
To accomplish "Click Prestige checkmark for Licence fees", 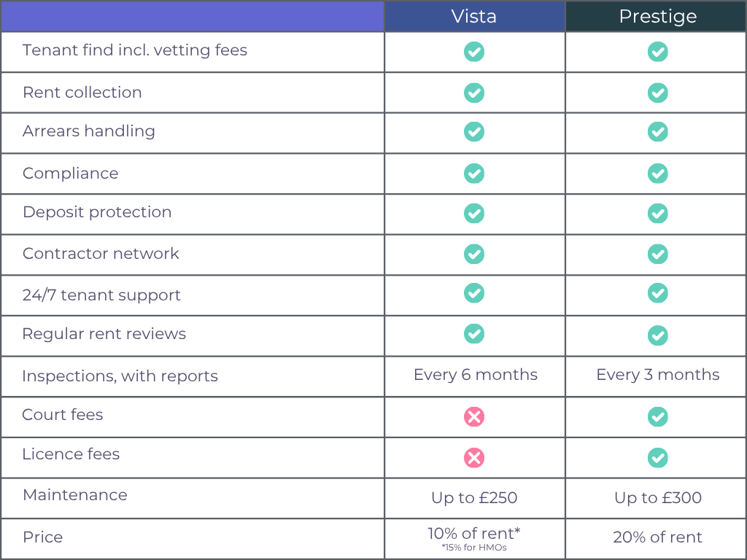I will (658, 458).
